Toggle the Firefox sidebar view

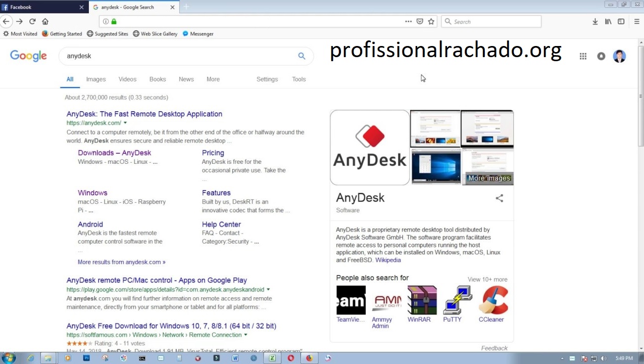point(621,21)
